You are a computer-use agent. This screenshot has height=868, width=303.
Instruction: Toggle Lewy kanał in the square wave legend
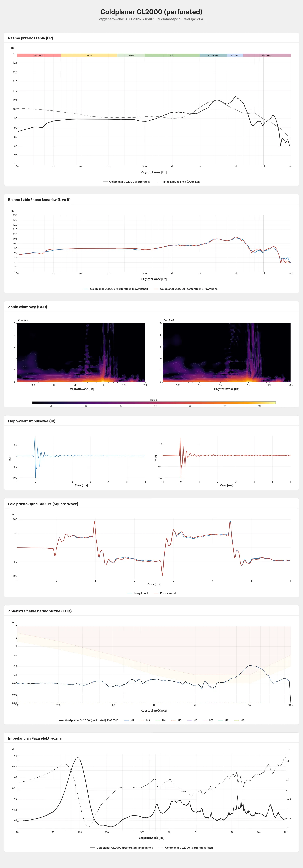138,593
